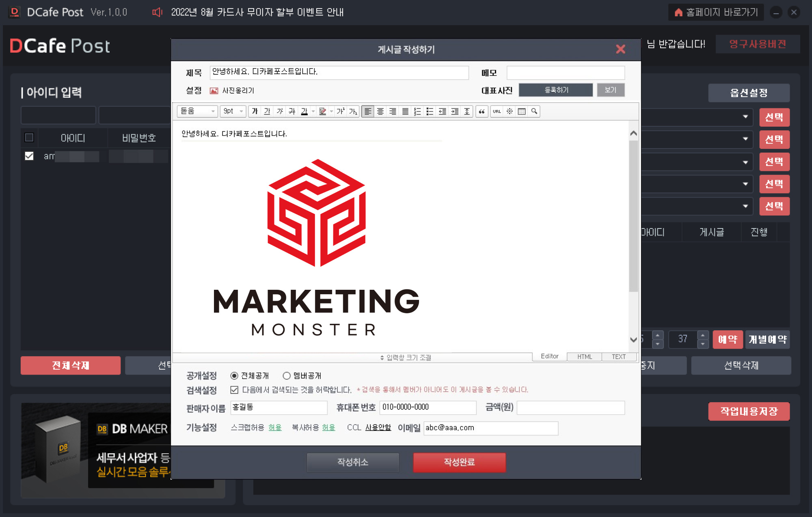Image resolution: width=812 pixels, height=517 pixels.
Task: Open fourth option dropdown in main window
Action: [745, 184]
